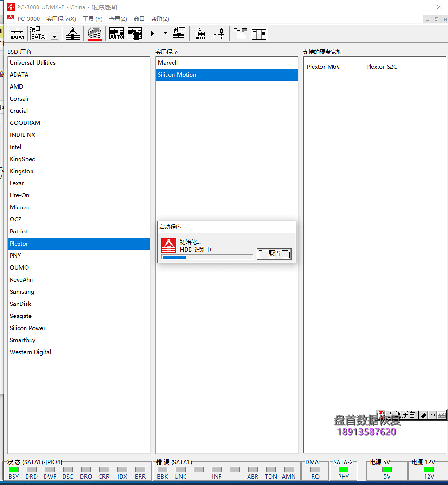Screen dimensions: 448x485
Task: Click the PC-3000 pyramid logo toolbar icon
Action: pyautogui.click(x=73, y=33)
